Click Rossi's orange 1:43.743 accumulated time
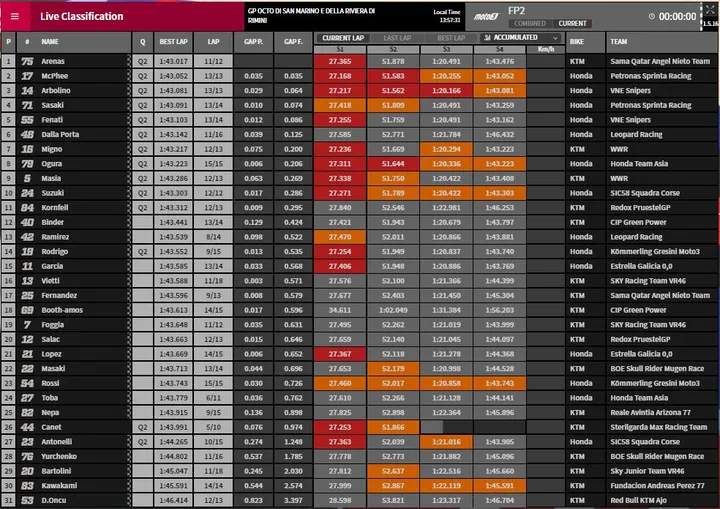Screen dimensions: 720x509 500,383
